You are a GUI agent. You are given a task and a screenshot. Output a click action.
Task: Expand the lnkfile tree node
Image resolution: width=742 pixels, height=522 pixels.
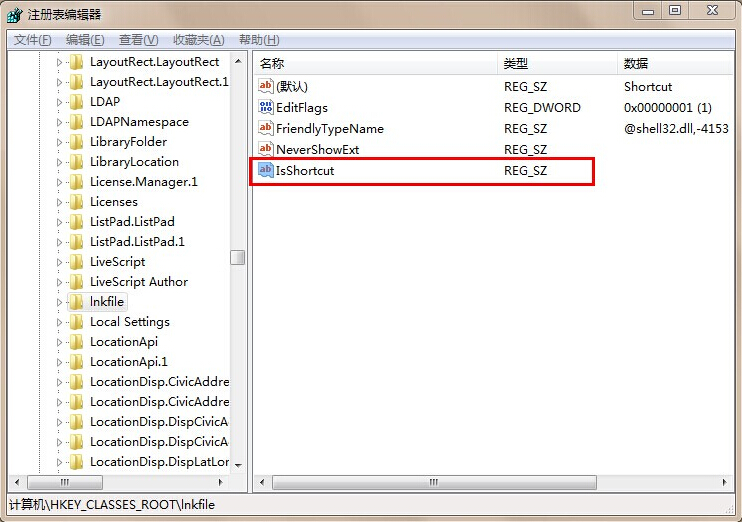pyautogui.click(x=59, y=302)
